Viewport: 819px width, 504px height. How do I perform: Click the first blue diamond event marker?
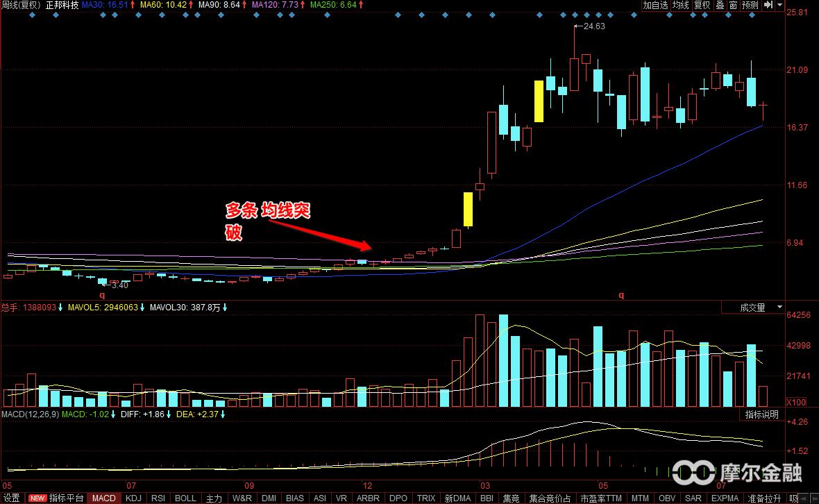tap(33, 15)
